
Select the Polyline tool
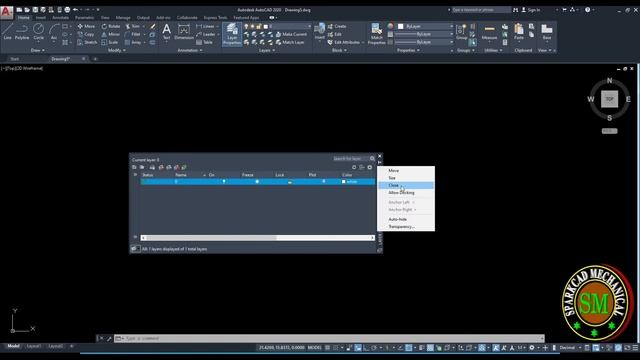point(22,31)
